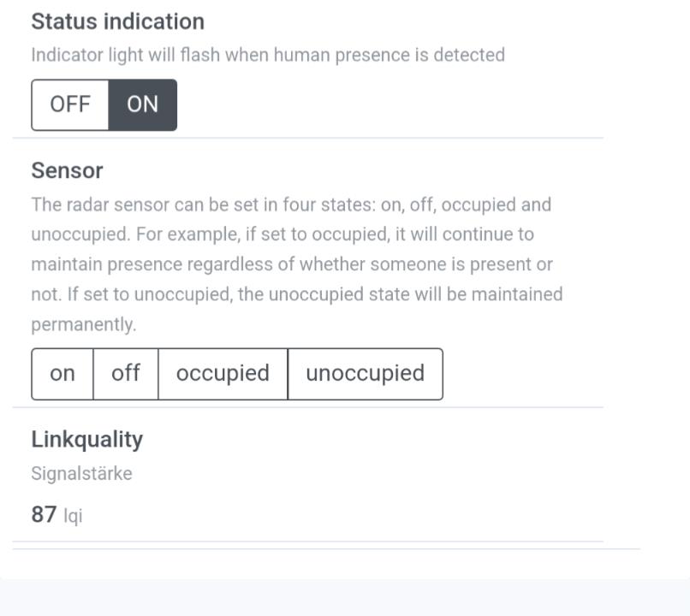Click the 87 link quality value
690x616 pixels.
44,515
